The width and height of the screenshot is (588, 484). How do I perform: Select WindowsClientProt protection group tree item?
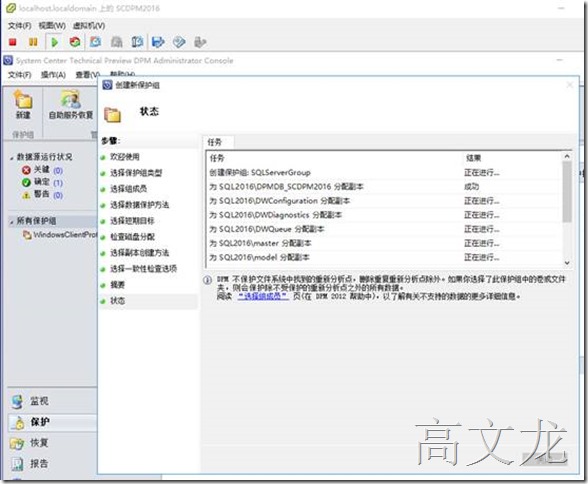60,235
